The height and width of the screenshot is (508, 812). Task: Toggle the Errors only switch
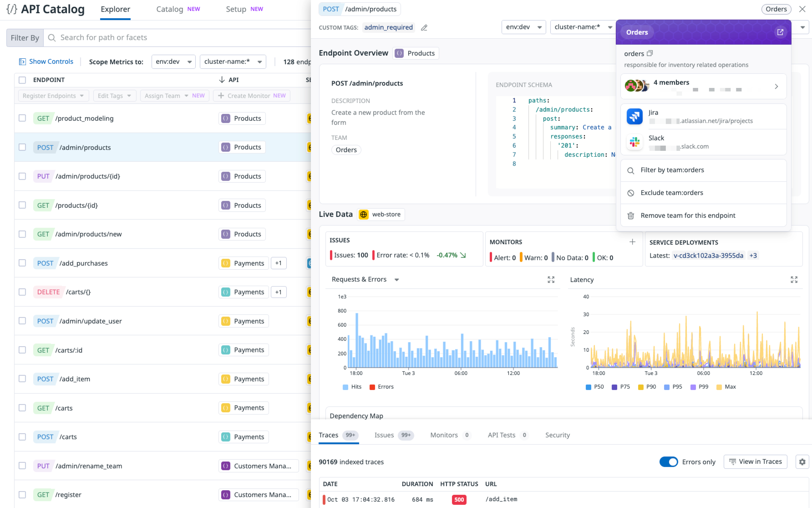(x=668, y=462)
